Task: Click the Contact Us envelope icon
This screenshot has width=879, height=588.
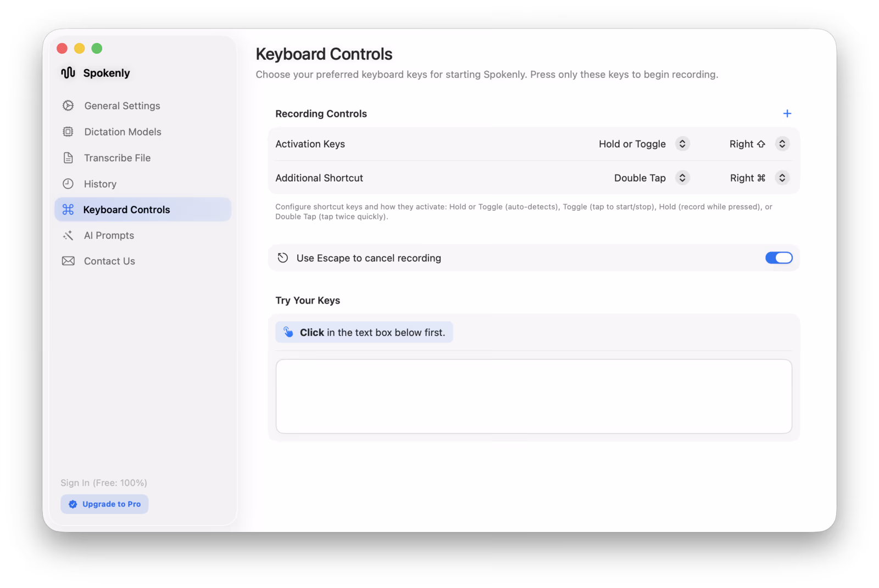Action: (x=68, y=261)
